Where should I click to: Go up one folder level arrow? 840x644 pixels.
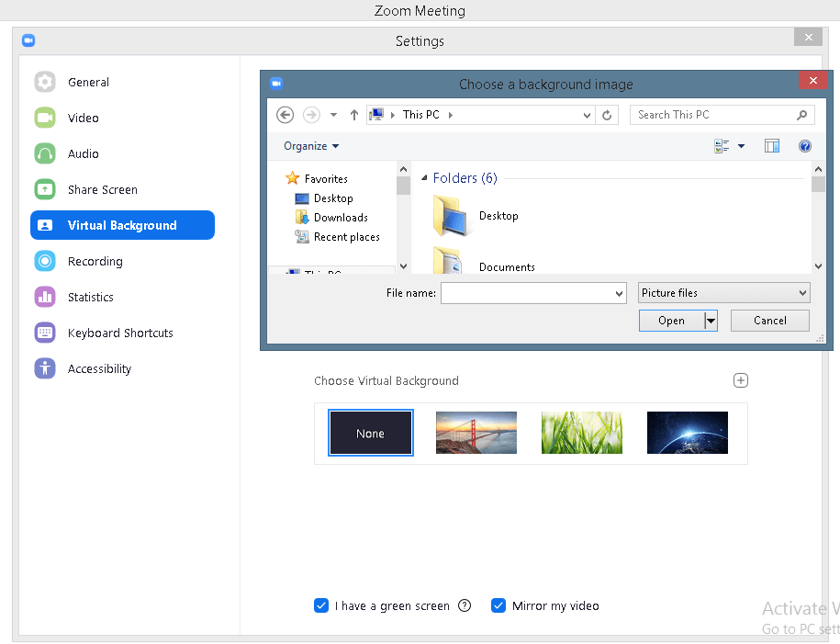click(354, 115)
